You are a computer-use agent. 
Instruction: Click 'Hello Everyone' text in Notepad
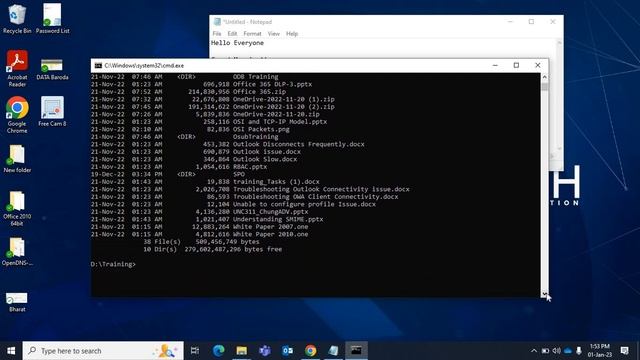237,43
